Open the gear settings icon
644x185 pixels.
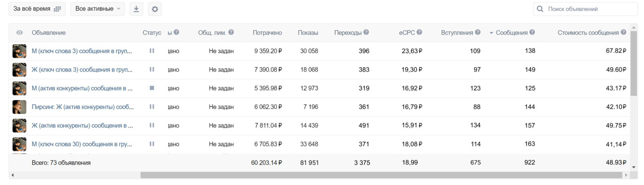(x=155, y=9)
